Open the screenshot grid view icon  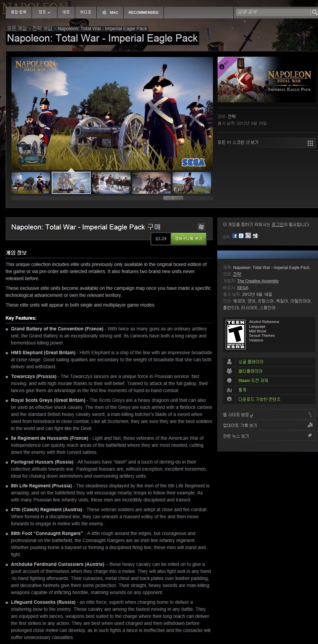310,143
